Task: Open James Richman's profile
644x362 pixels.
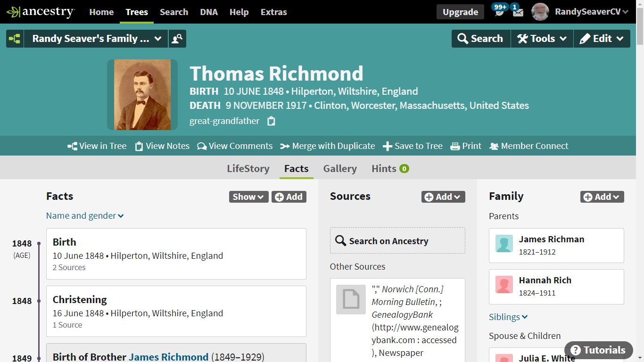Action: click(552, 239)
